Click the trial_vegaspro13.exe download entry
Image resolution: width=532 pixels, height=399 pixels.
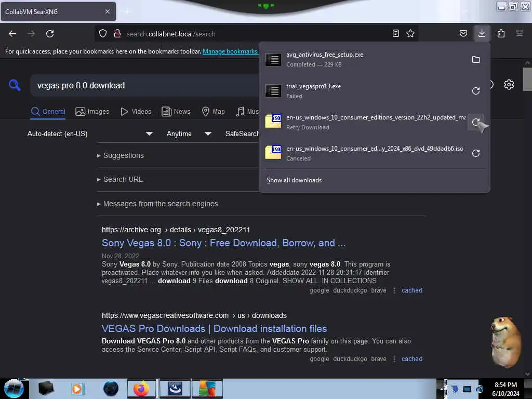tap(365, 91)
